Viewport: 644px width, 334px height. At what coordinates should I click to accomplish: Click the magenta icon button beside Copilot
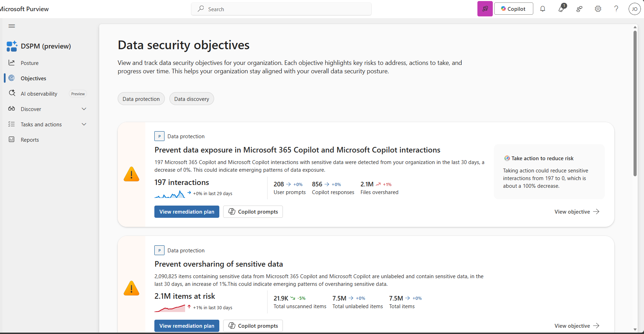(x=485, y=9)
